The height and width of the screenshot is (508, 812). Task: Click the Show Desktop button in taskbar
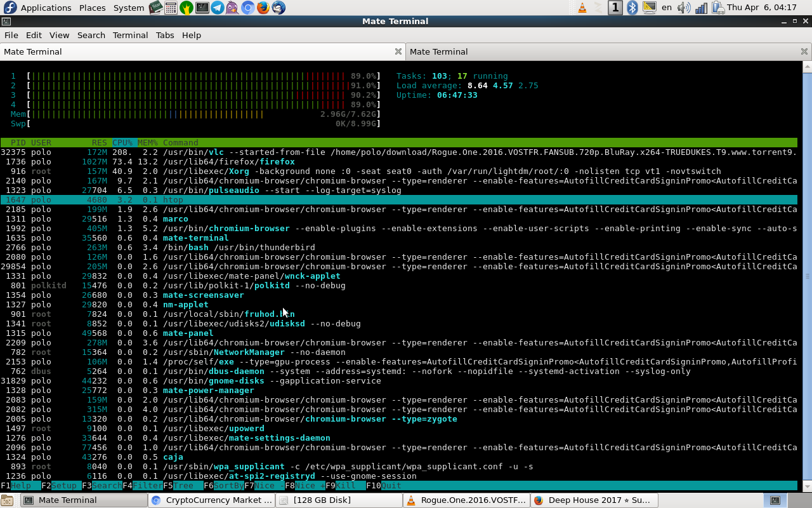click(x=7, y=500)
